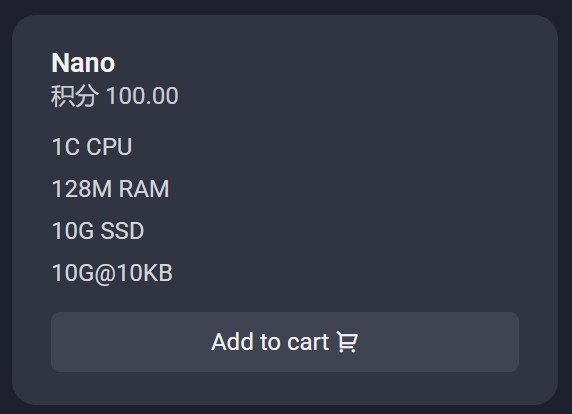Click the "CPU" word in specs
This screenshot has width=572, height=414.
[x=109, y=147]
